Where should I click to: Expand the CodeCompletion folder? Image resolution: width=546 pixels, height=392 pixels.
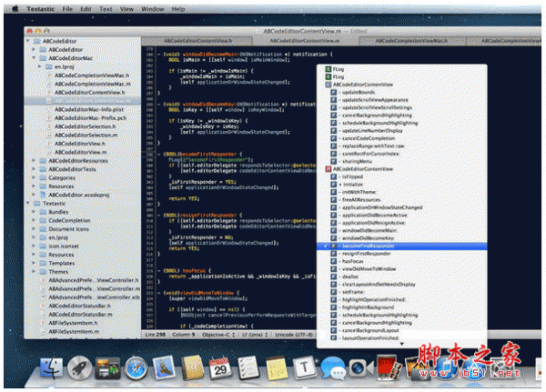pos(34,220)
